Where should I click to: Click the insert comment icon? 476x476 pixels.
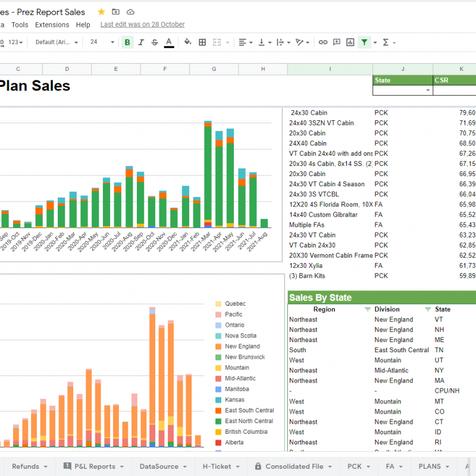[337, 42]
